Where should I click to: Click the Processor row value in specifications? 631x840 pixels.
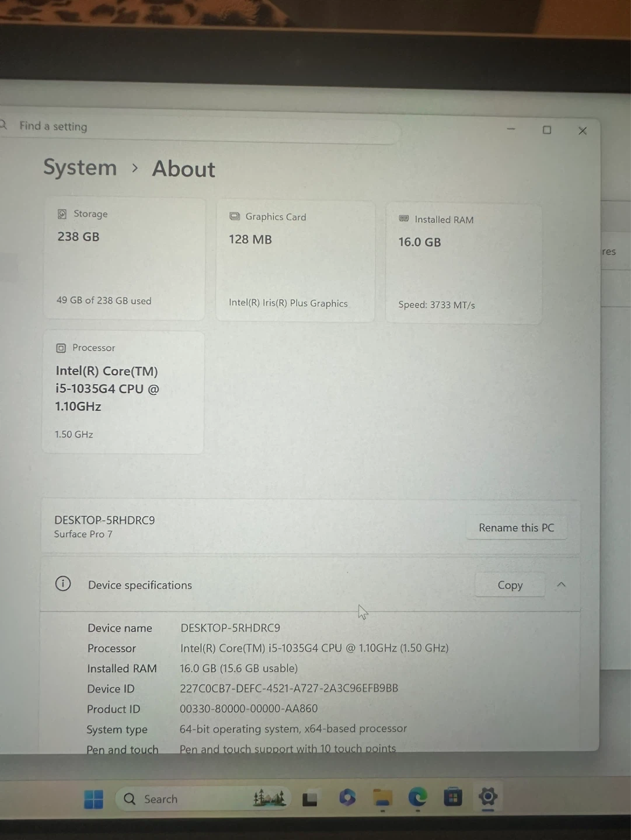(x=315, y=647)
